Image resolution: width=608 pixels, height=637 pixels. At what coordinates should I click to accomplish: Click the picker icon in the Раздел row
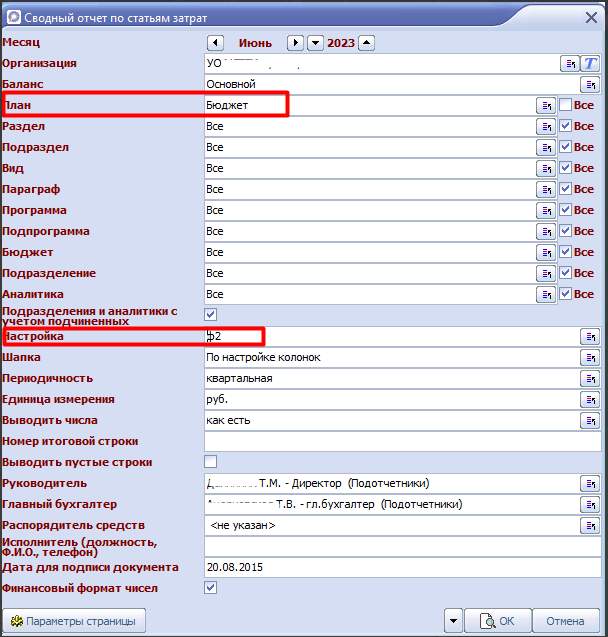tap(546, 126)
